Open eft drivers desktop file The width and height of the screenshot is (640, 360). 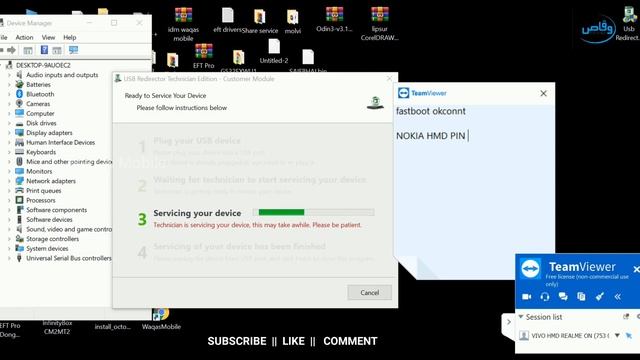click(227, 20)
